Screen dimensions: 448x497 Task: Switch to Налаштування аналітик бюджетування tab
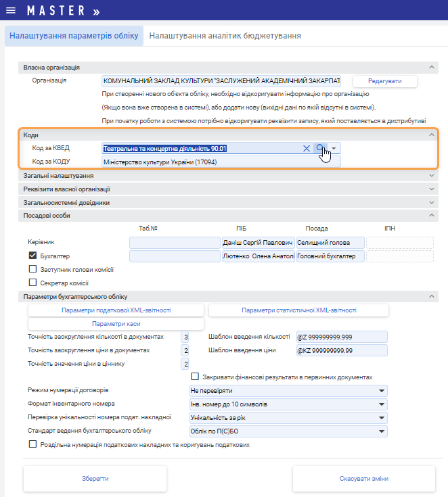pyautogui.click(x=225, y=36)
